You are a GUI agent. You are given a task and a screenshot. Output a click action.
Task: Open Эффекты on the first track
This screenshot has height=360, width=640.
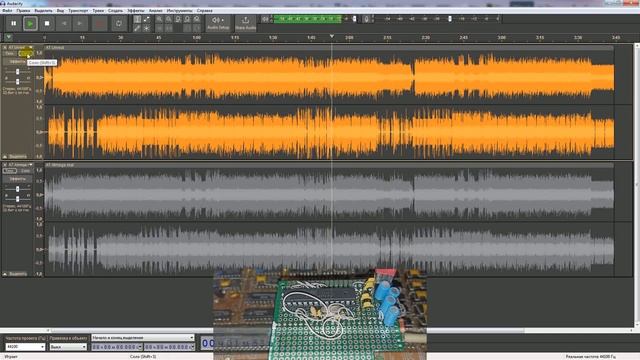(18, 62)
